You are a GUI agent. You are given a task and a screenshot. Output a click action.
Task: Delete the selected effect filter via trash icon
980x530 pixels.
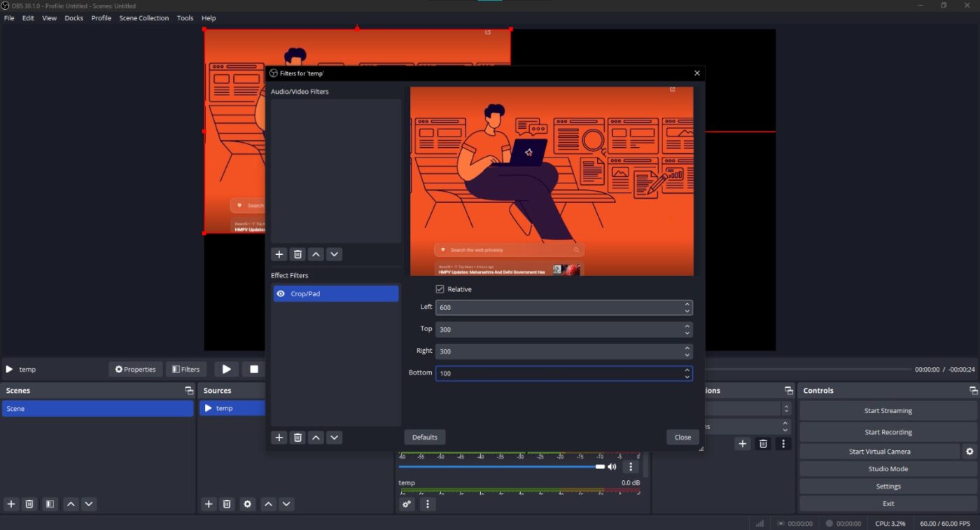click(x=297, y=438)
